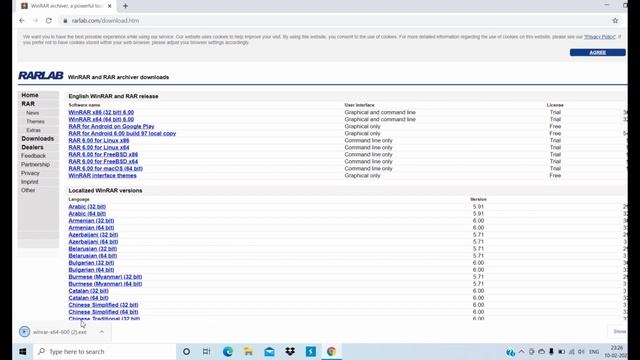
Task: Download Chinese Simplified (32 bit) WinRAR
Action: (x=103, y=305)
